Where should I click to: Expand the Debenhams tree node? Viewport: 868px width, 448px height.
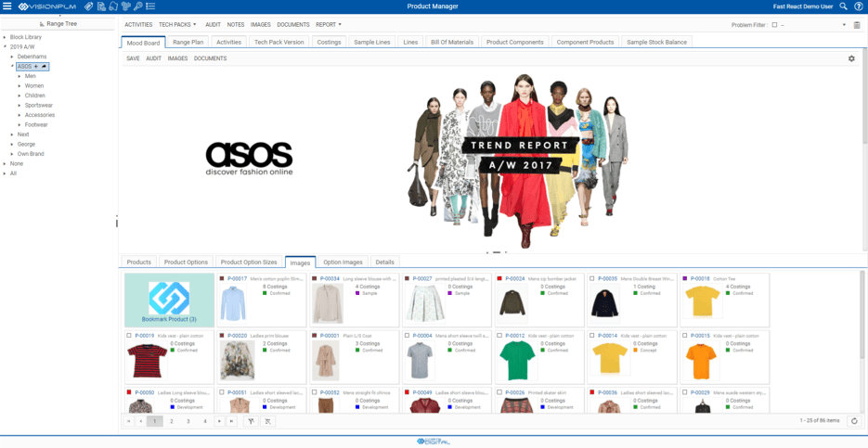point(12,57)
